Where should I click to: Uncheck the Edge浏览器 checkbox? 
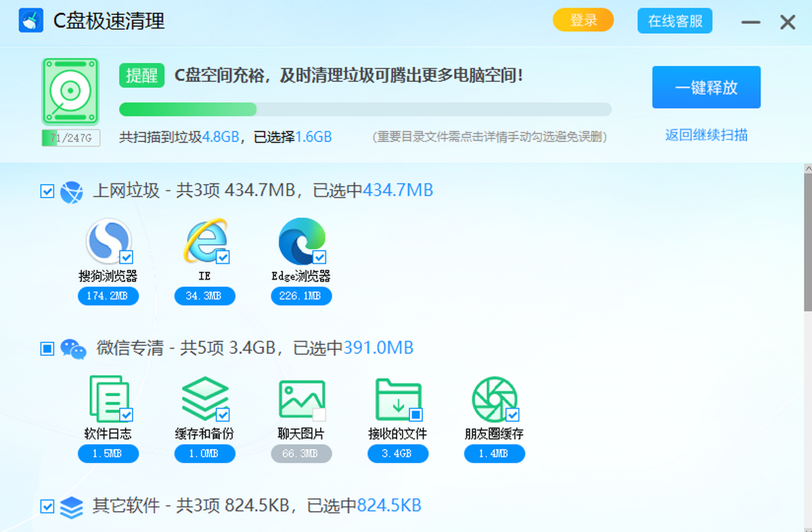click(319, 257)
